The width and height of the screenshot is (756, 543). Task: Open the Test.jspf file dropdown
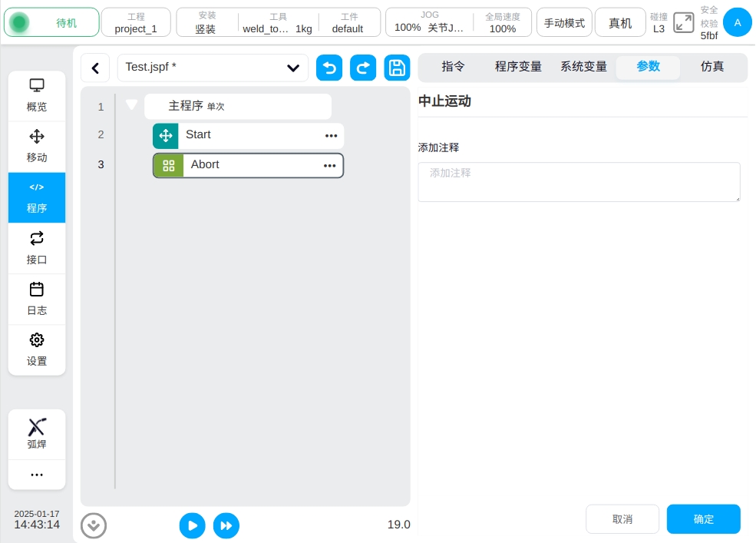[x=292, y=68]
